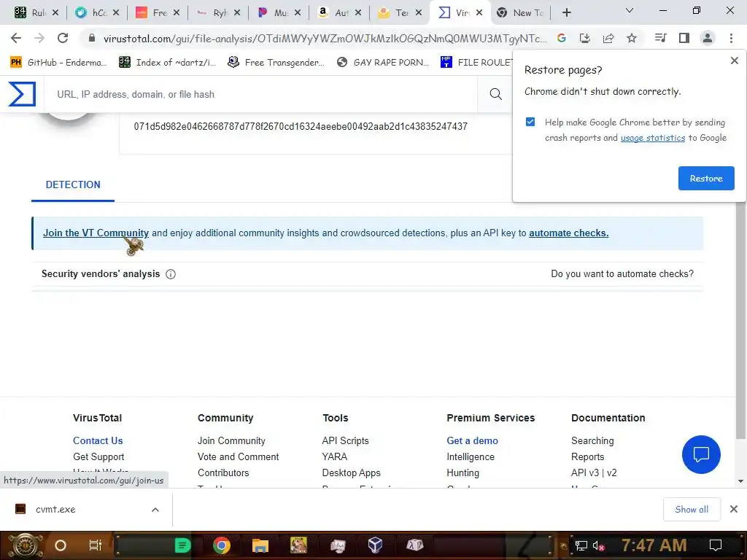Switch to the New Tab tab
Screen dimensions: 747x560
click(x=522, y=13)
